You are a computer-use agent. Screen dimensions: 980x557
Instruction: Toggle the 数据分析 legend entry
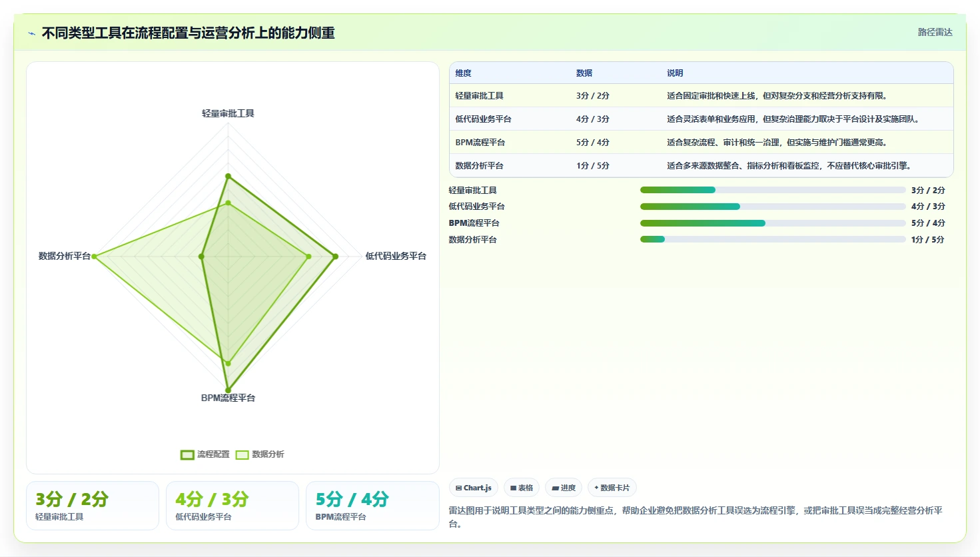pyautogui.click(x=260, y=454)
